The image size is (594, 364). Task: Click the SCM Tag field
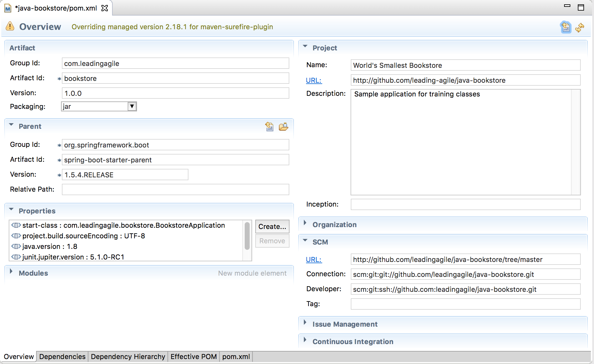(x=466, y=304)
